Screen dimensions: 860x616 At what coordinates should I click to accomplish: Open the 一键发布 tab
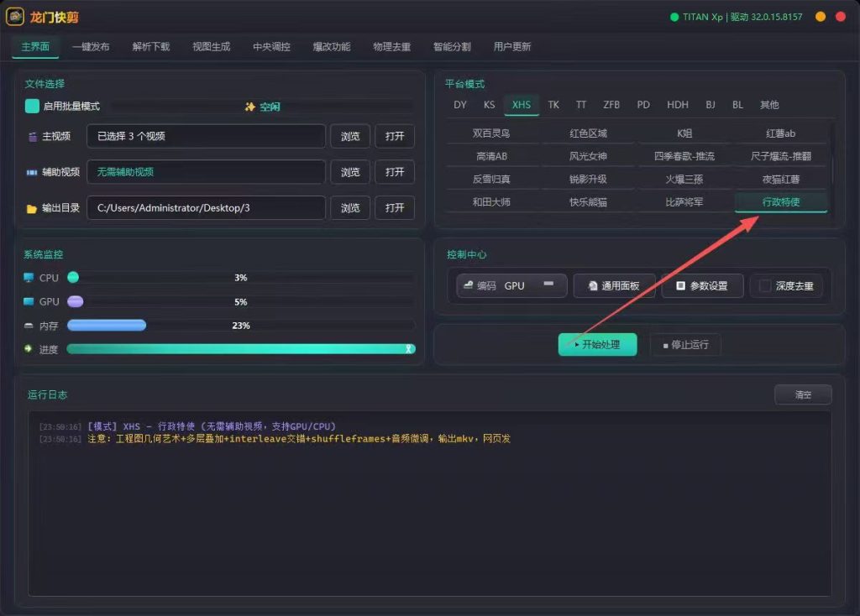tap(91, 47)
